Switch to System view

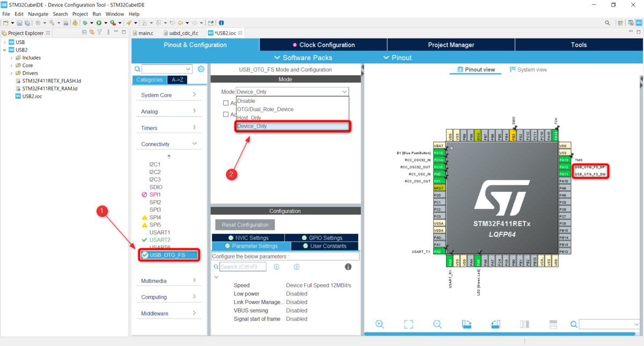pyautogui.click(x=528, y=70)
